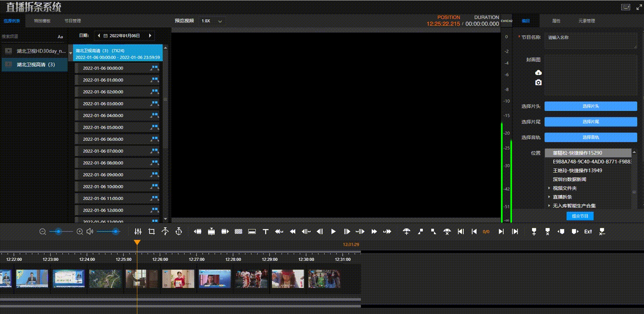
Task: Open the audio mixer sliders icon
Action: (138, 232)
